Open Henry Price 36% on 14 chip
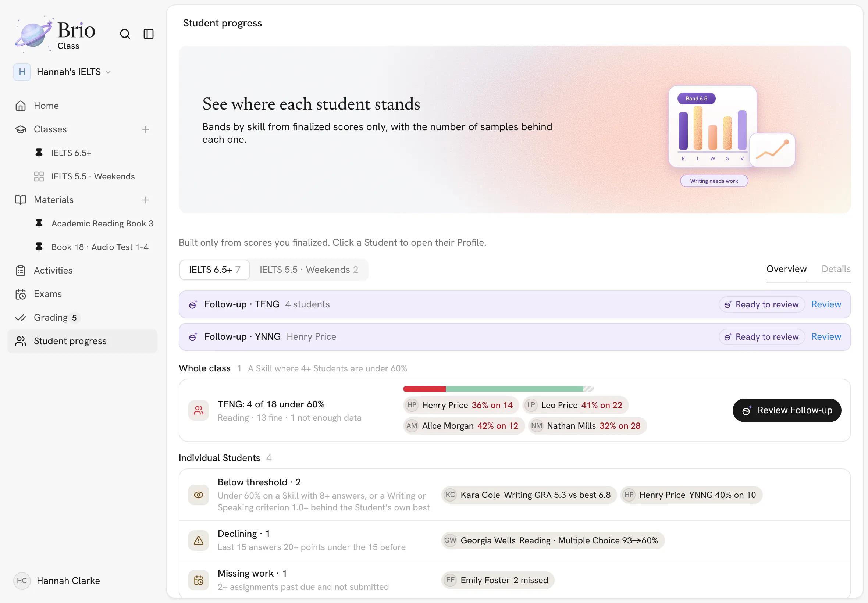The image size is (868, 603). click(461, 406)
